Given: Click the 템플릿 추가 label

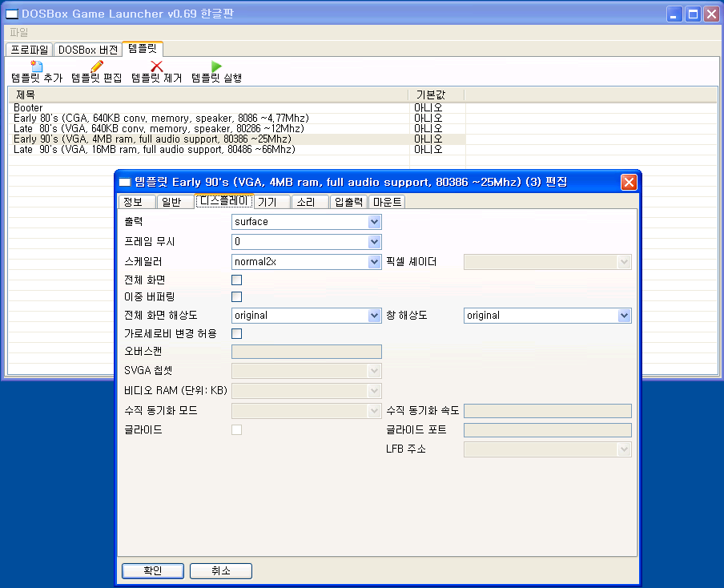Looking at the screenshot, I should pos(37,78).
